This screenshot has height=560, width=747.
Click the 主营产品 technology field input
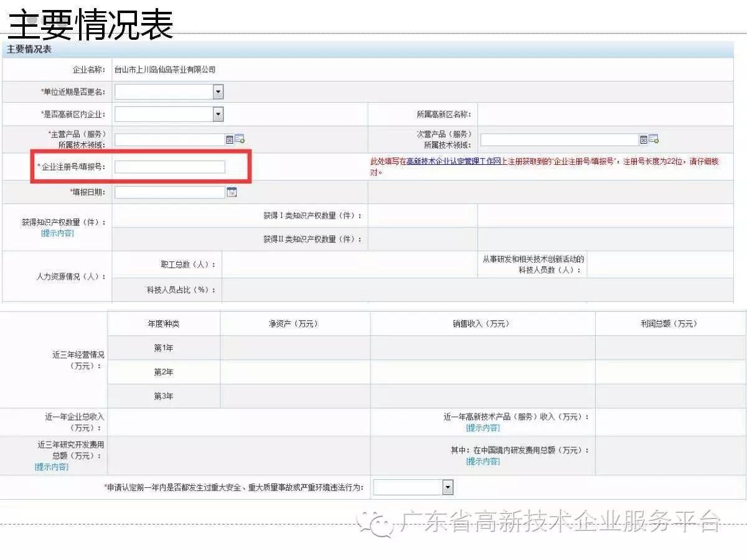point(169,139)
